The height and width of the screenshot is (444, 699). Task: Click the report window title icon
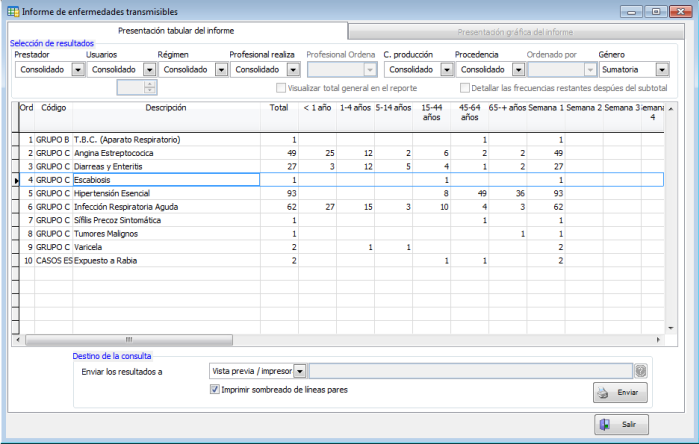[x=13, y=12]
